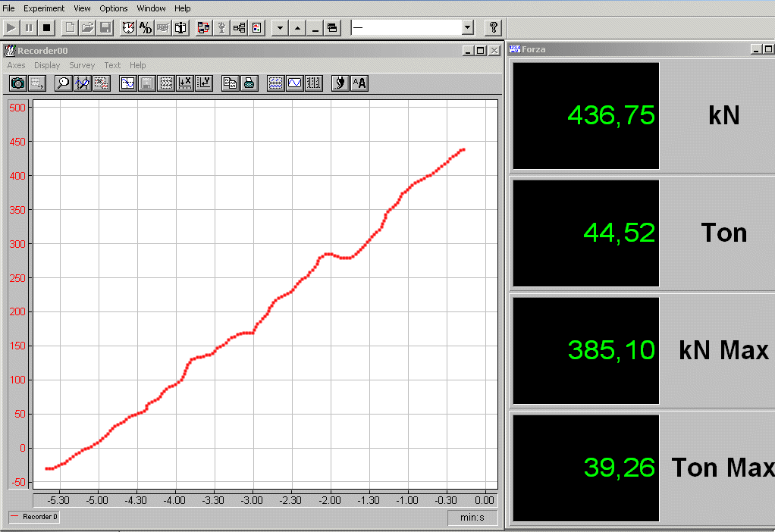Open the clock/timer settings icon
This screenshot has height=532, width=775.
click(x=128, y=28)
